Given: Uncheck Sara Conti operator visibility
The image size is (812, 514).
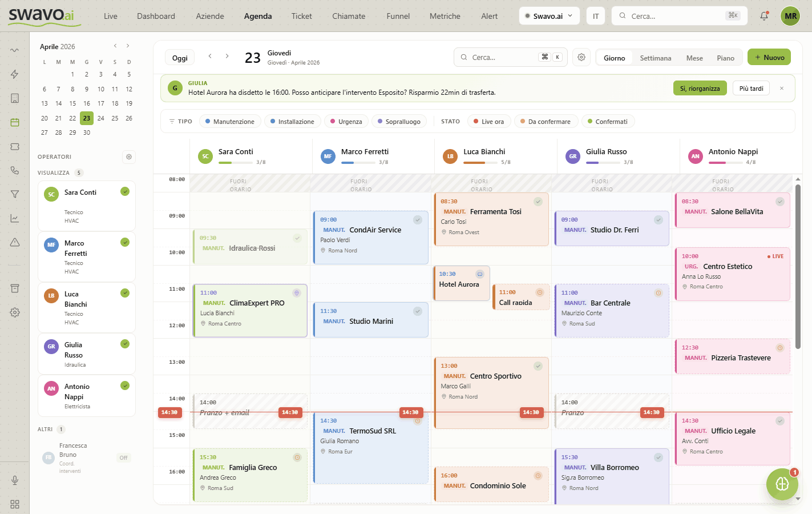Looking at the screenshot, I should (x=125, y=191).
